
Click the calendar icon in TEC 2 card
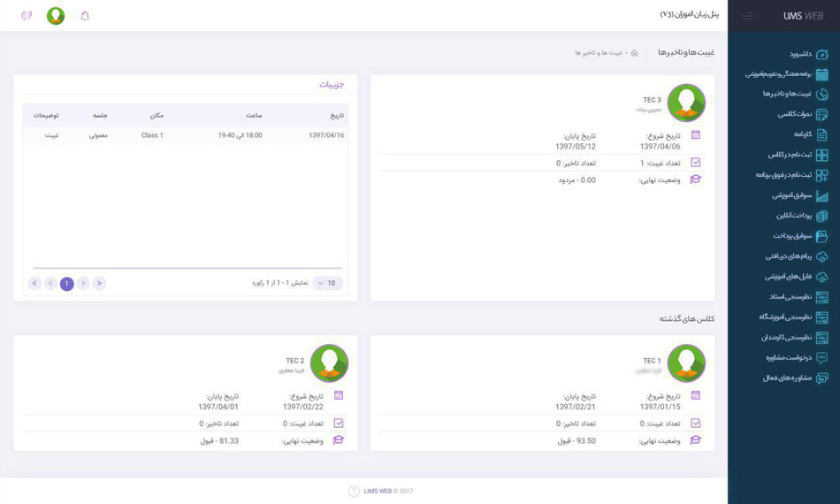click(339, 395)
